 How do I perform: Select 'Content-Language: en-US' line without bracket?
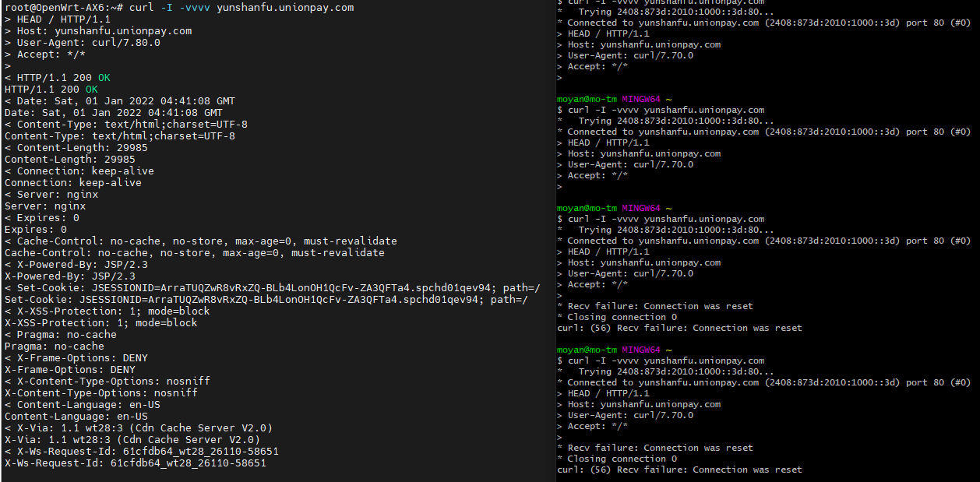pos(76,417)
